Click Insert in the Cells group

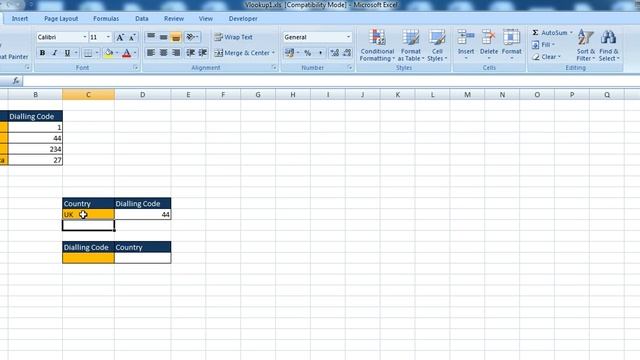pyautogui.click(x=466, y=44)
